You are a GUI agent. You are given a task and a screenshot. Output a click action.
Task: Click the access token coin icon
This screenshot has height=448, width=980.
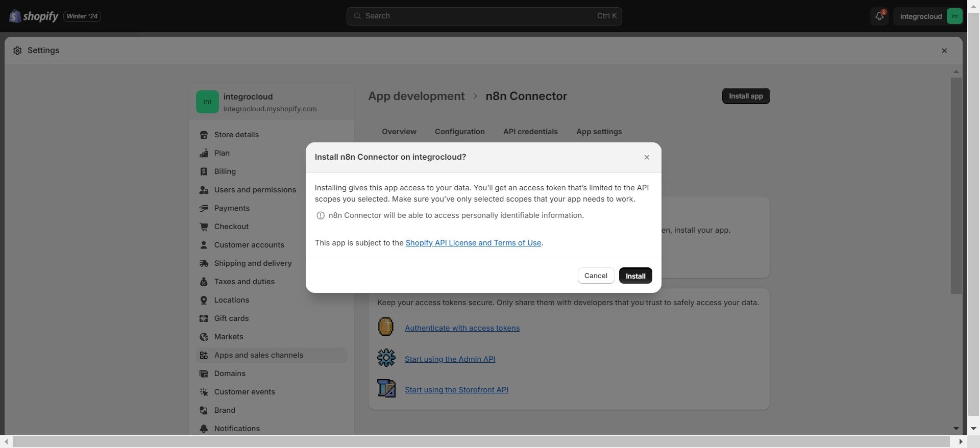(x=386, y=327)
